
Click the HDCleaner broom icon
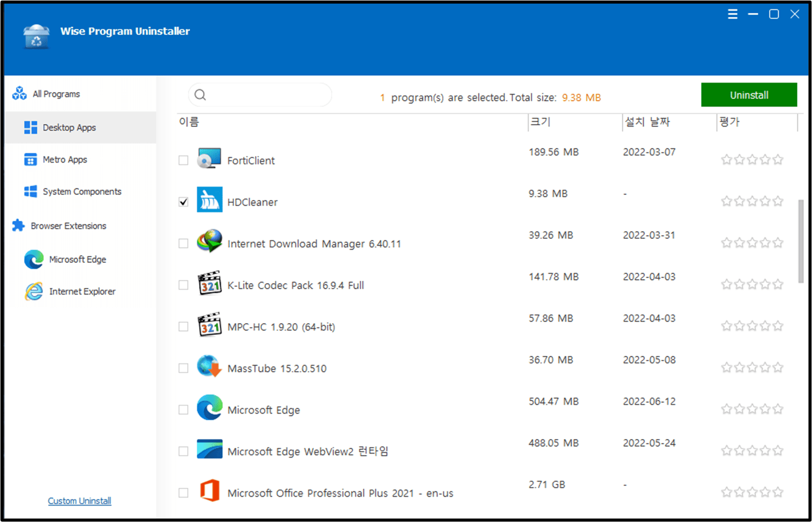(x=210, y=199)
